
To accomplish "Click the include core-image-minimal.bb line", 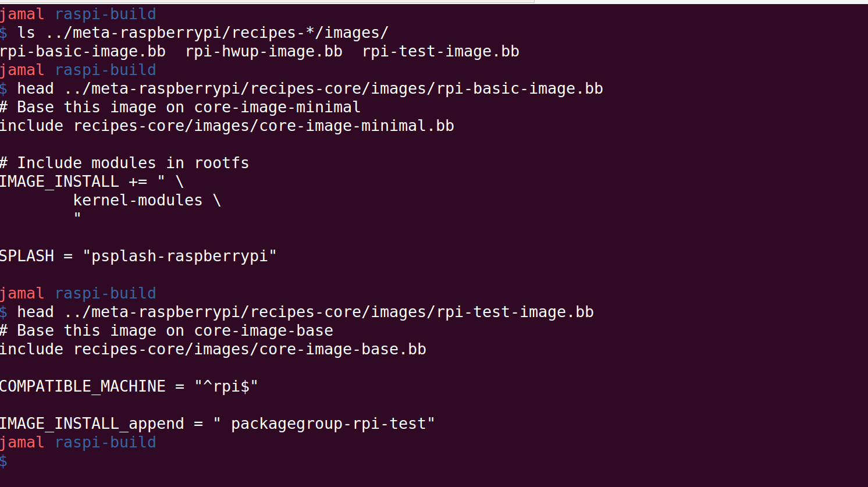I will click(227, 126).
